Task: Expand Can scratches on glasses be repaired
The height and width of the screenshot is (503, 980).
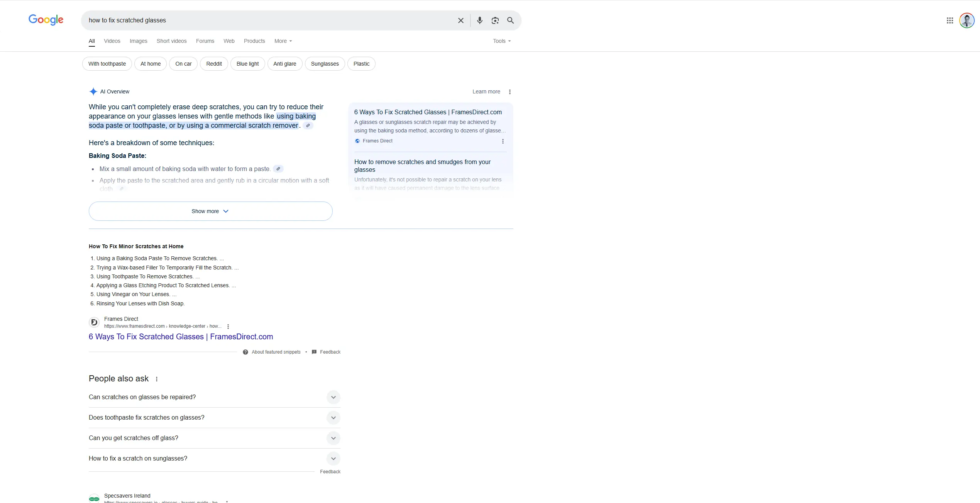Action: click(x=214, y=397)
